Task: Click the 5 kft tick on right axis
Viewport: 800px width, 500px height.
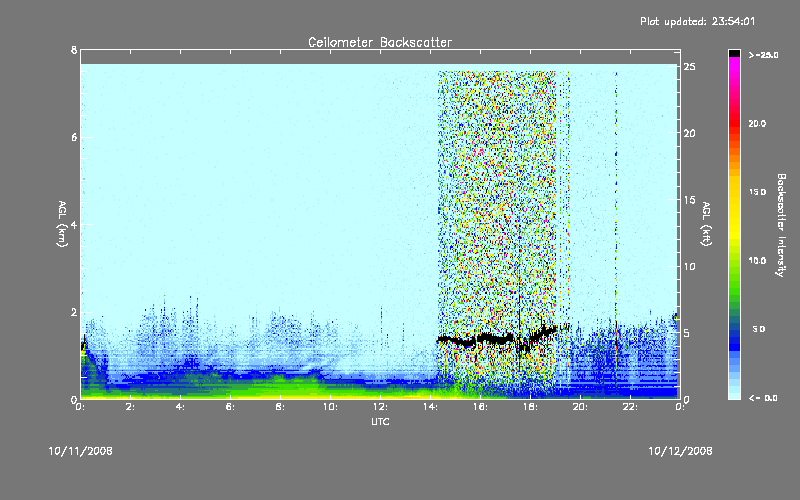Action: coord(686,333)
